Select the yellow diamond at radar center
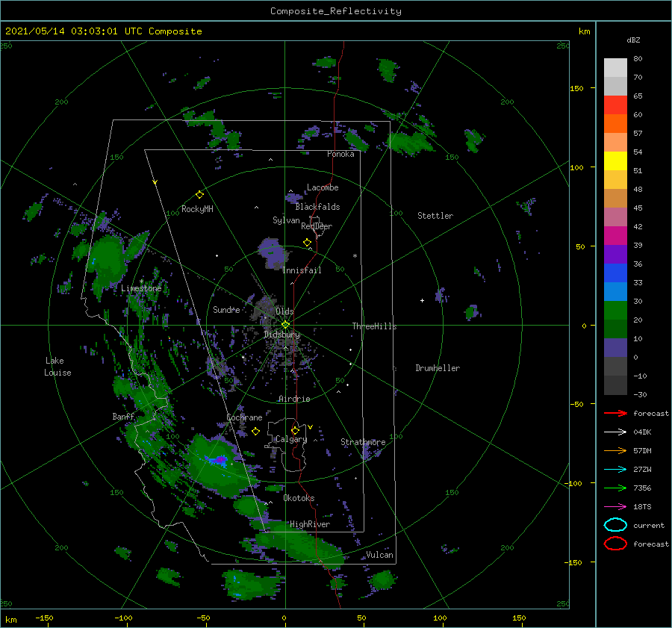 pos(285,325)
